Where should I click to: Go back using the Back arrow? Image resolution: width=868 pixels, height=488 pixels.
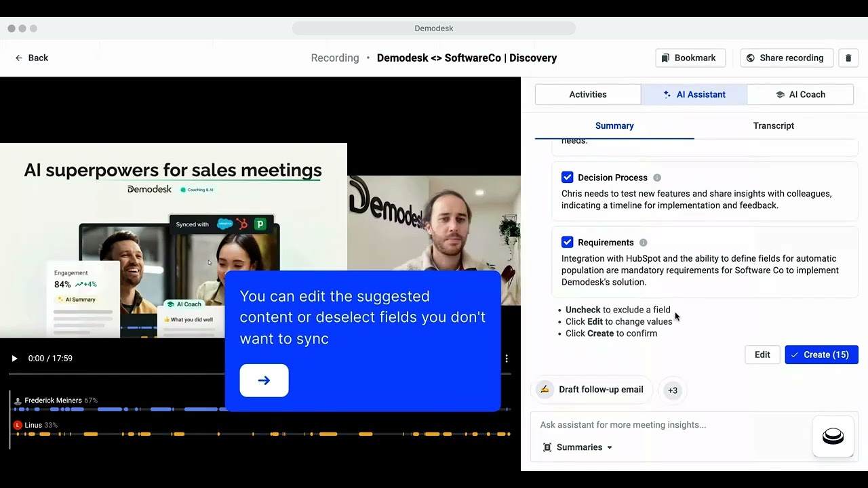tap(31, 58)
